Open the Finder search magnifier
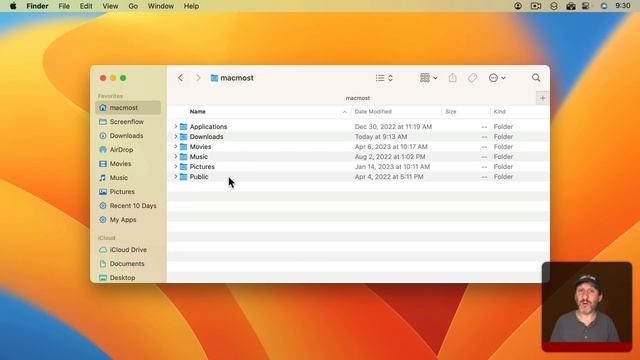Image resolution: width=640 pixels, height=360 pixels. tap(536, 78)
